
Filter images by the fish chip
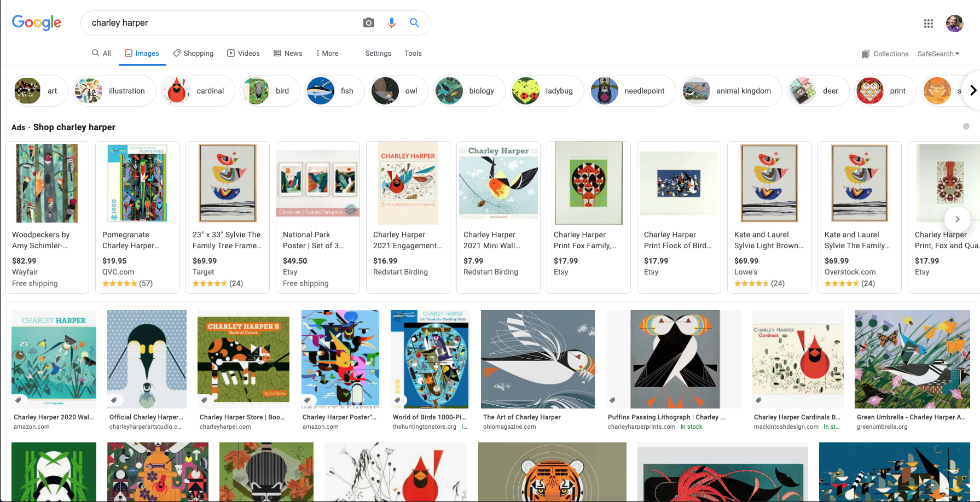pyautogui.click(x=335, y=91)
